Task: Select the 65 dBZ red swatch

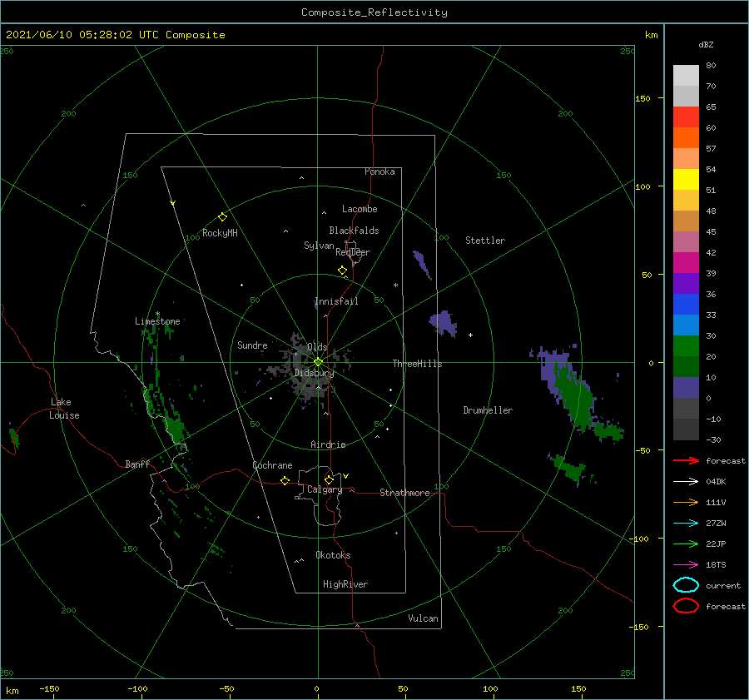Action: tap(686, 117)
